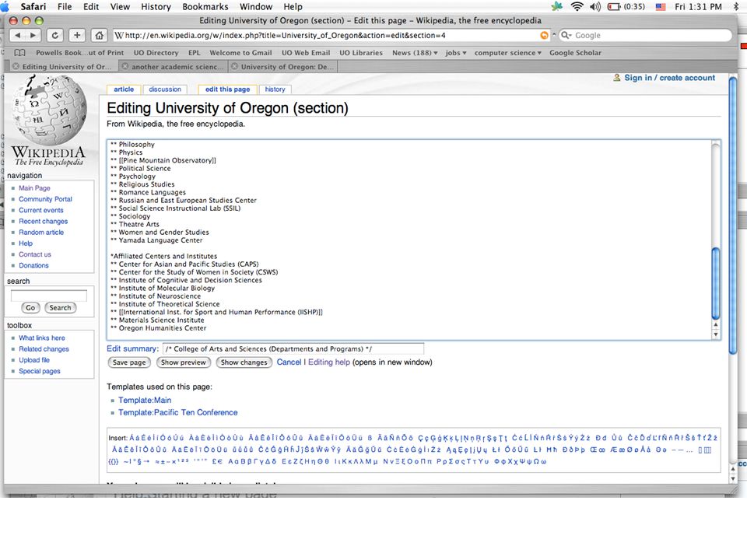Click the Safari forward arrow button
747x560 pixels.
tap(33, 35)
